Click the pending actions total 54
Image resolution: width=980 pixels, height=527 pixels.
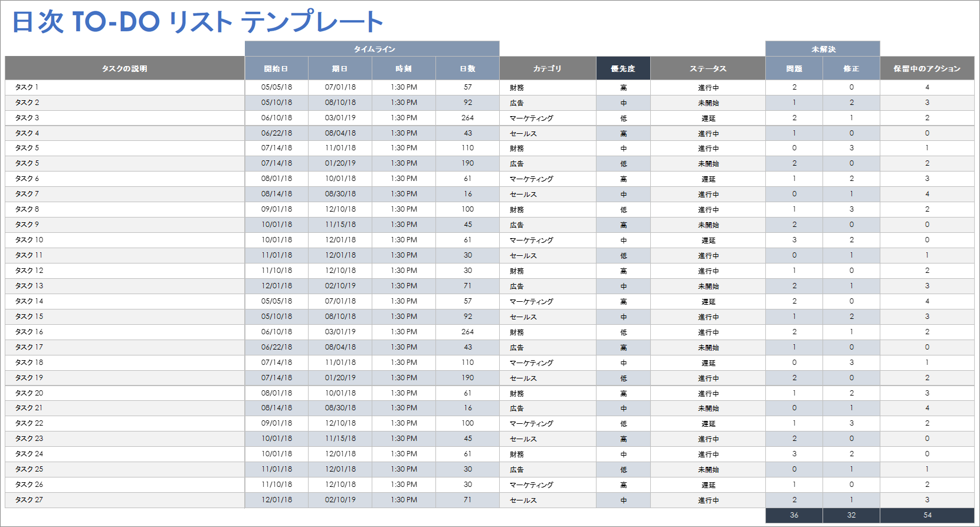(x=927, y=515)
